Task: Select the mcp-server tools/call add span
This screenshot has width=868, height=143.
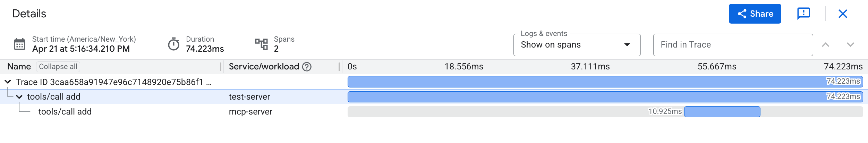Action: point(65,112)
